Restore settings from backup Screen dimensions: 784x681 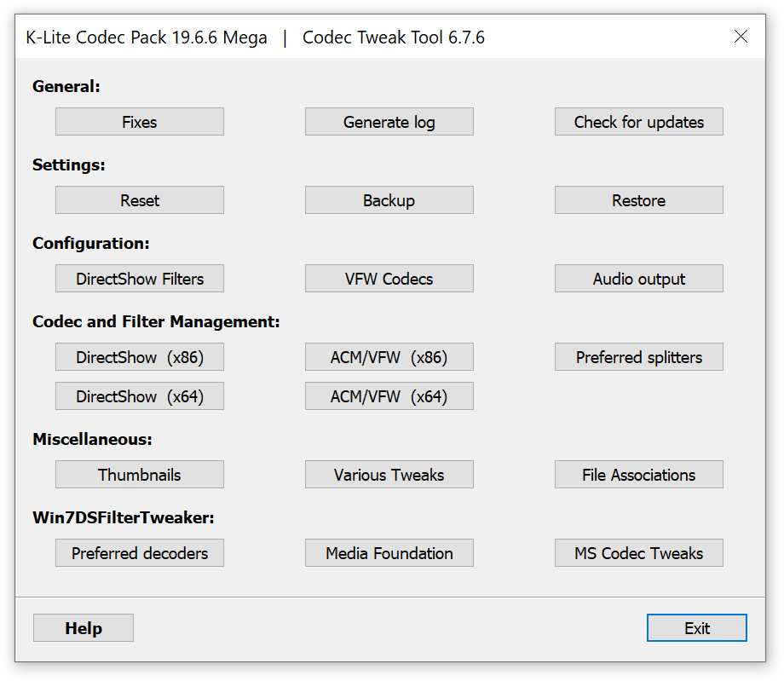(638, 199)
